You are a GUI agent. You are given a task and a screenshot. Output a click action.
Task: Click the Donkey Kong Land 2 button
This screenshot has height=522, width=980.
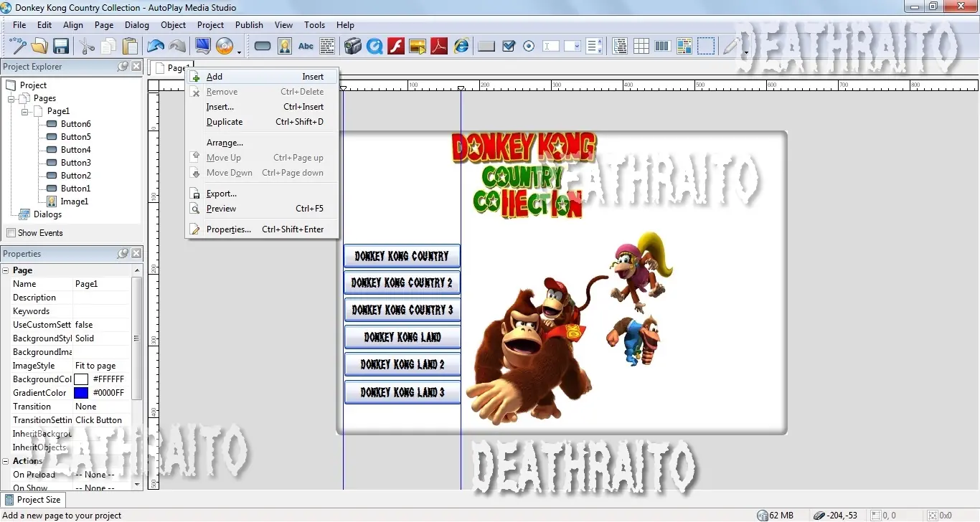402,364
